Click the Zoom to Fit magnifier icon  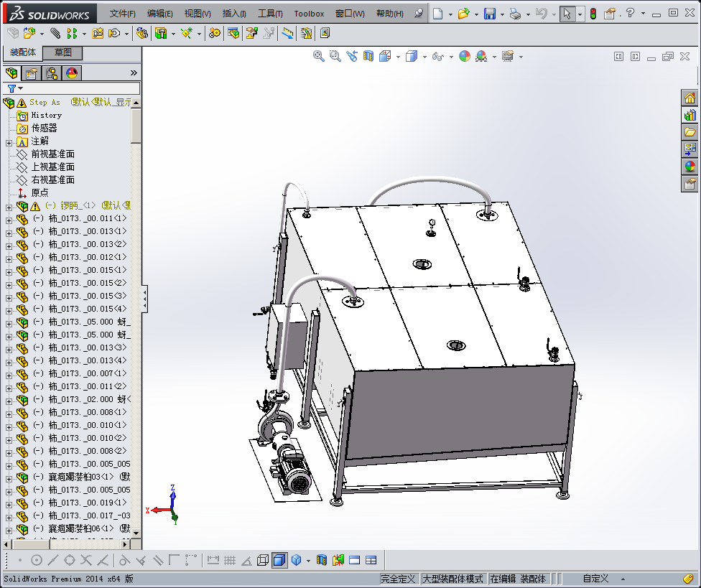[318, 56]
